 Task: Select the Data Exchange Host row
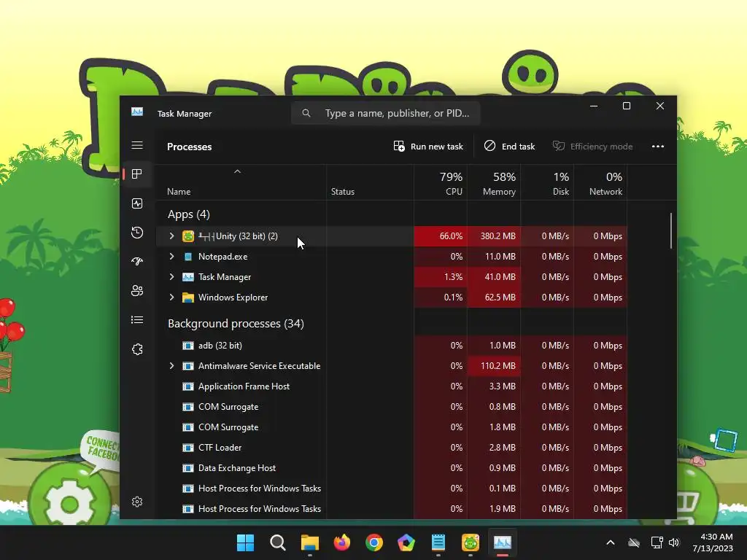point(392,468)
